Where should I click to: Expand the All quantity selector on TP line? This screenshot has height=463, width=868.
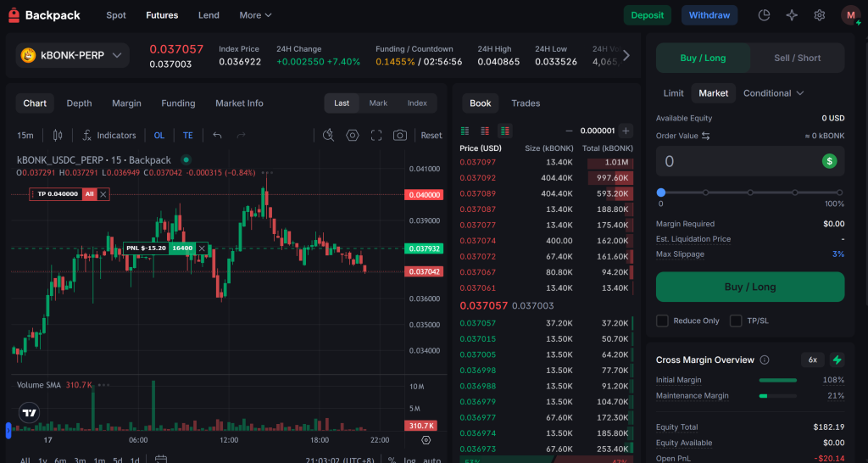(x=89, y=194)
